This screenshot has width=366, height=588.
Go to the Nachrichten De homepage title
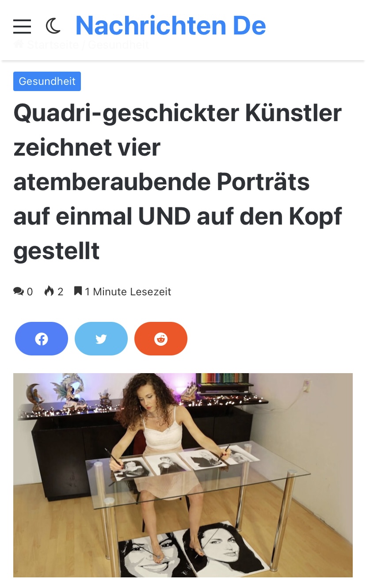171,25
